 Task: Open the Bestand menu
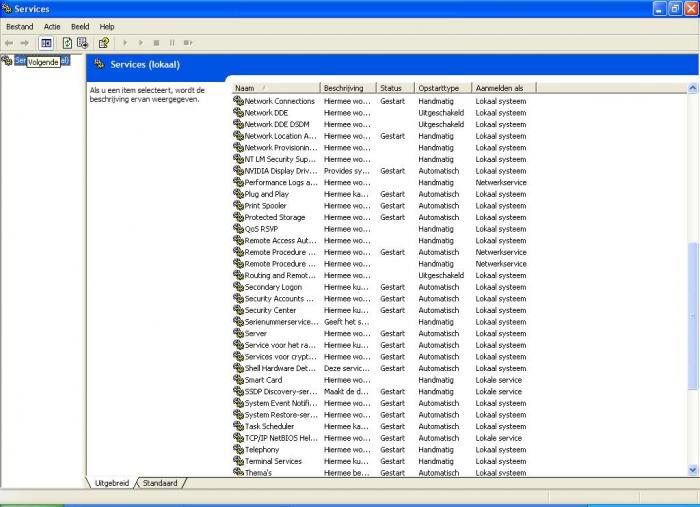tap(20, 27)
